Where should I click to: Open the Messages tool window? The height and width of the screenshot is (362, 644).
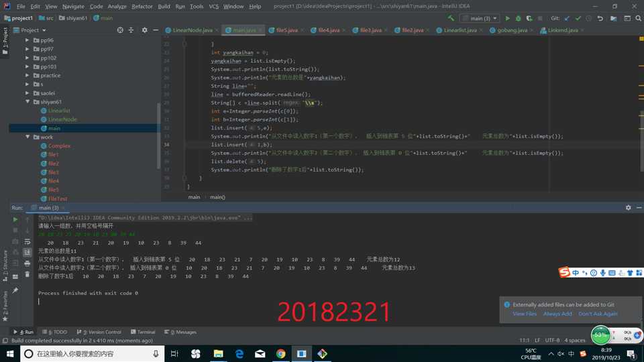click(180, 332)
